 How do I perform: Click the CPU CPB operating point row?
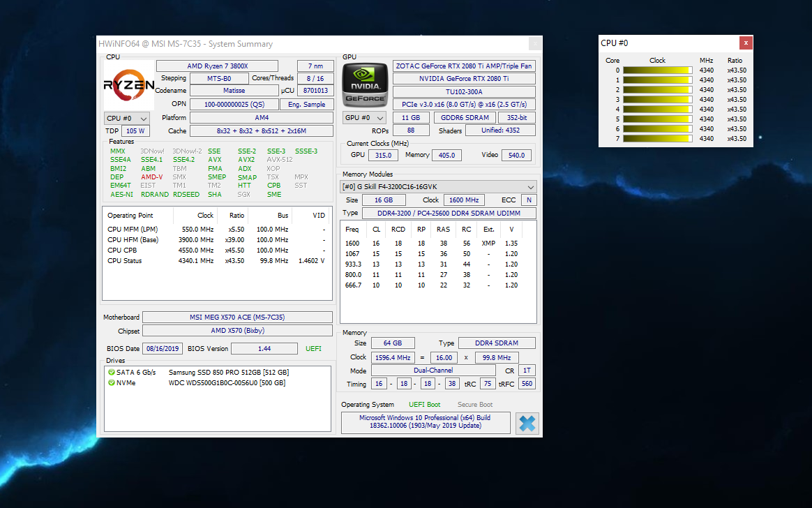(x=216, y=251)
